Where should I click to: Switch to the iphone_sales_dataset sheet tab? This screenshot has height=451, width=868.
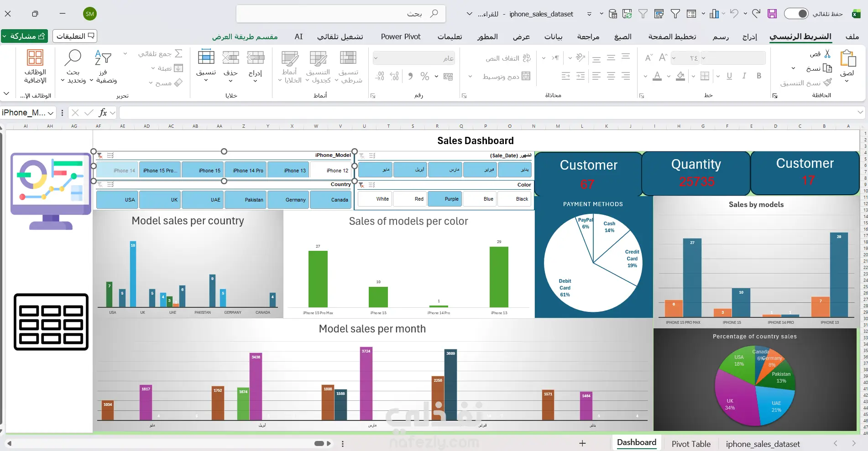pyautogui.click(x=763, y=444)
